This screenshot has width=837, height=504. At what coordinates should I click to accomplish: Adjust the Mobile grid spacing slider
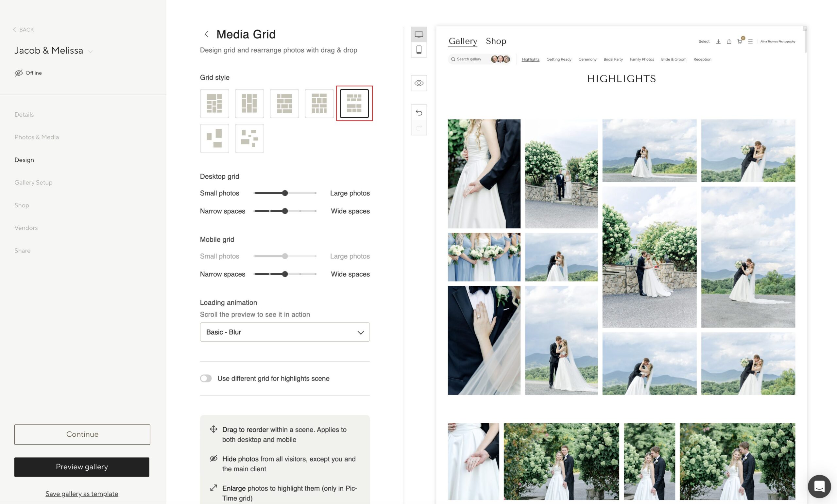[x=285, y=274]
